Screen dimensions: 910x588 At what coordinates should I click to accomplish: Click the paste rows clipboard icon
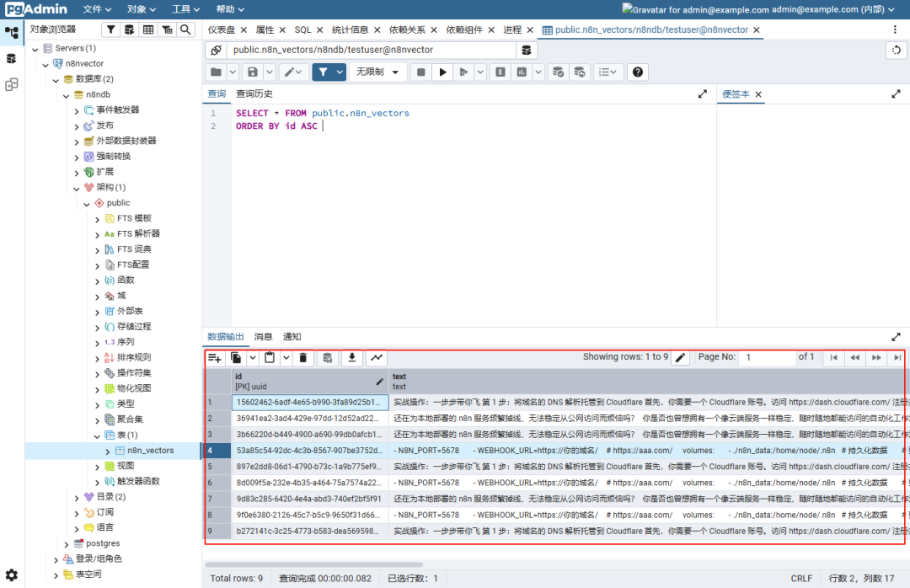[270, 358]
